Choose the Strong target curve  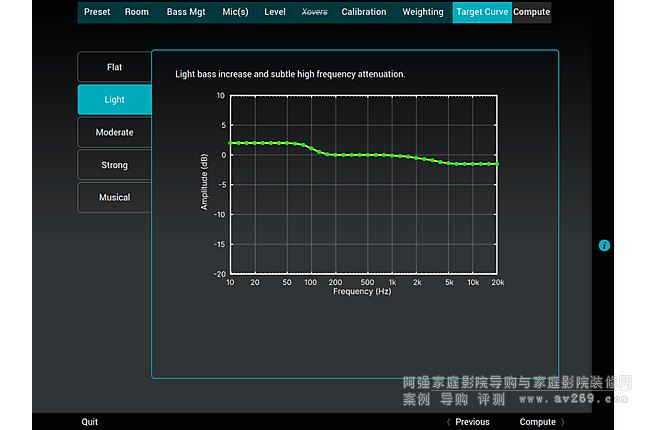[115, 165]
